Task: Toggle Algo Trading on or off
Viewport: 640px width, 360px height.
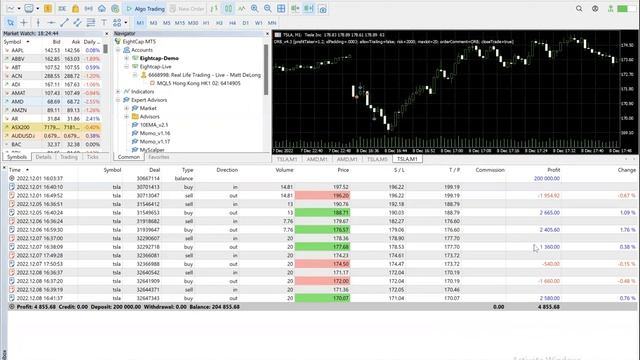Action: click(x=145, y=9)
